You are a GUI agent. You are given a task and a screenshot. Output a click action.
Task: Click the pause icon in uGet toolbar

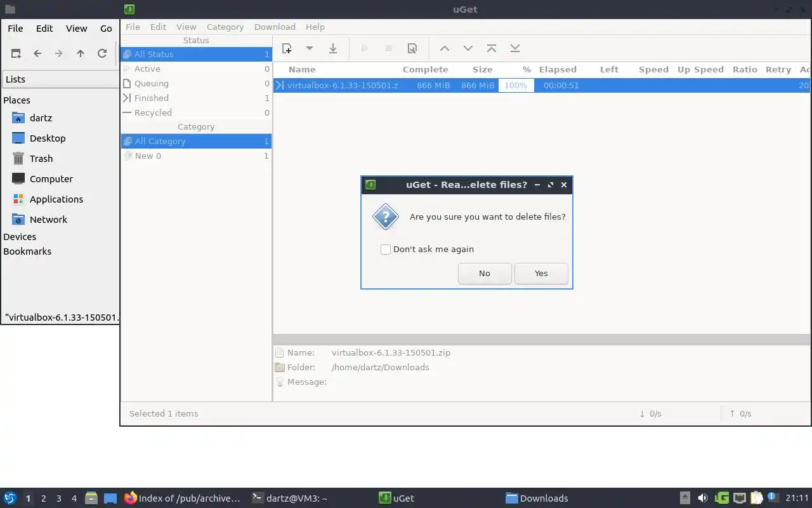pos(388,48)
